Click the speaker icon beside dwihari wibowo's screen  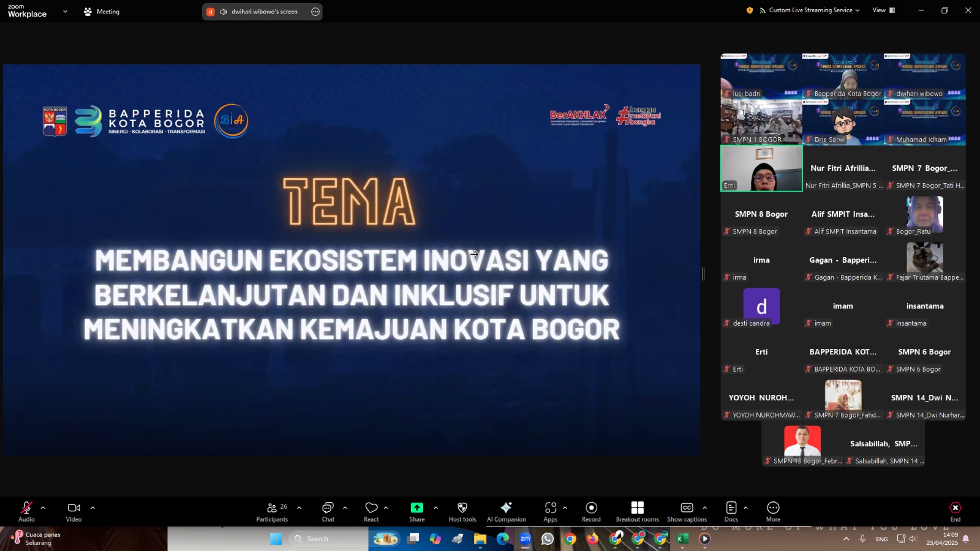[x=224, y=12]
